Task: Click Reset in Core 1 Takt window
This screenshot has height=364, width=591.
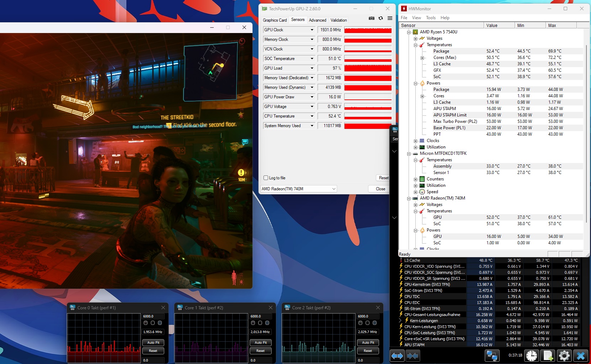Action: (x=261, y=351)
